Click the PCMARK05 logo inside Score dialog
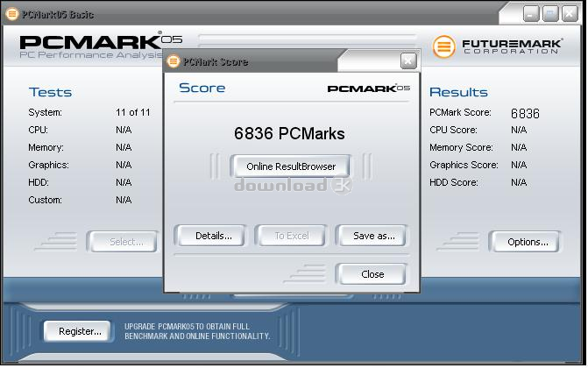 tap(369, 88)
